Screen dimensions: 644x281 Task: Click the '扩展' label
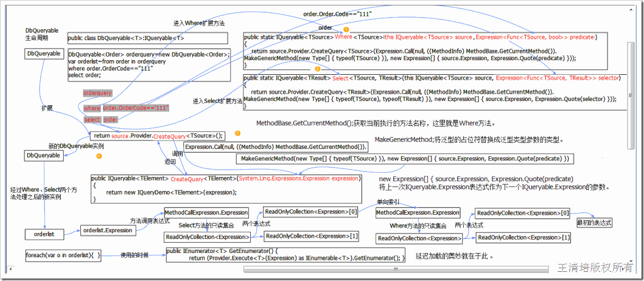pos(47,108)
